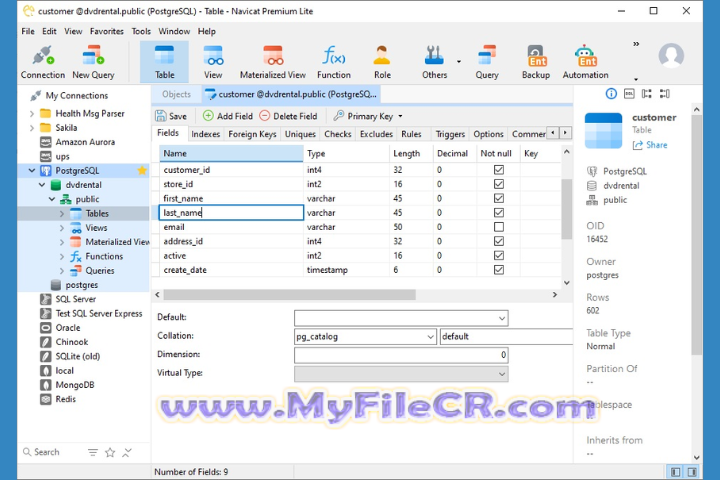Screen dimensions: 720x480
Task: Enable Not null for email
Action: click(x=499, y=227)
